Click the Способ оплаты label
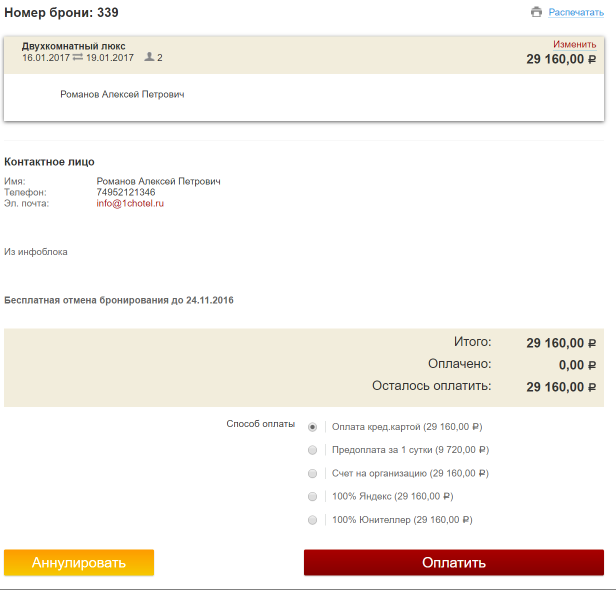 click(260, 424)
